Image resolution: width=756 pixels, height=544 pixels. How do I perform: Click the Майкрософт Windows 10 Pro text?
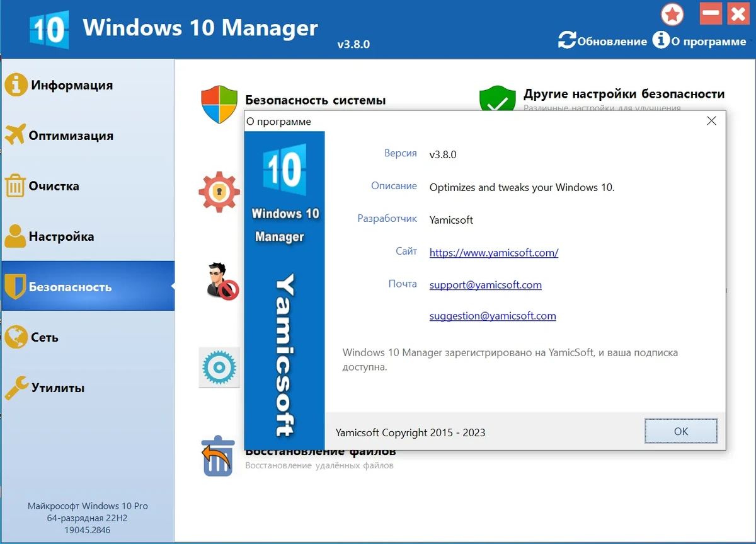88,506
